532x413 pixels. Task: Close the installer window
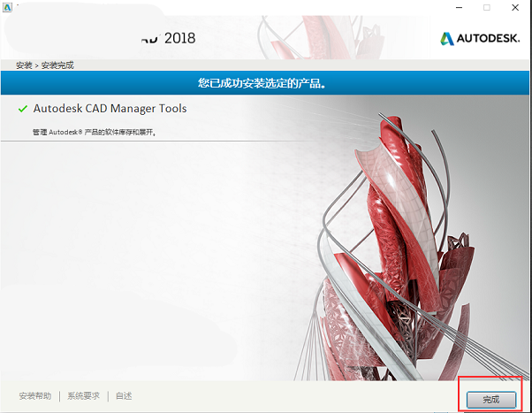[515, 7]
